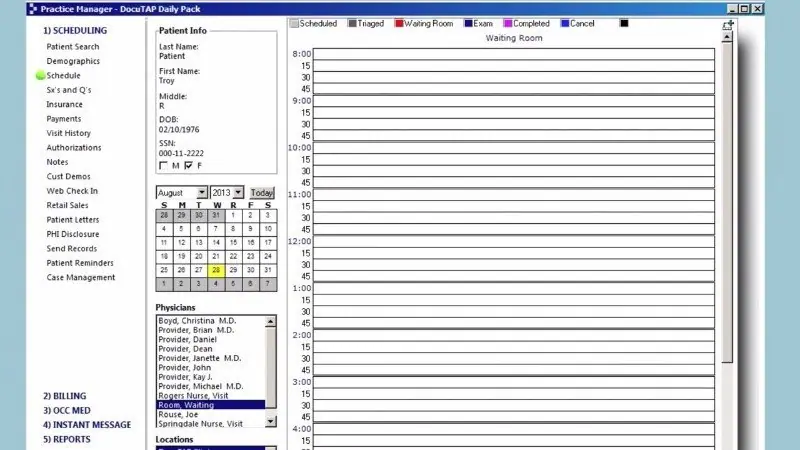Viewport: 800px width, 450px height.
Task: Click the Exam status color swatch
Action: point(468,23)
